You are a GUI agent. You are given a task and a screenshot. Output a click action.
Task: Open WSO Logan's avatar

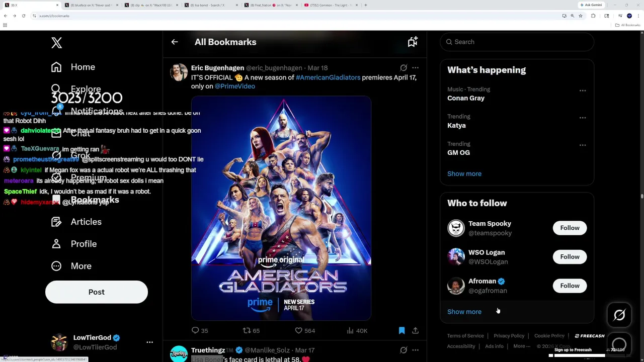coord(456,257)
